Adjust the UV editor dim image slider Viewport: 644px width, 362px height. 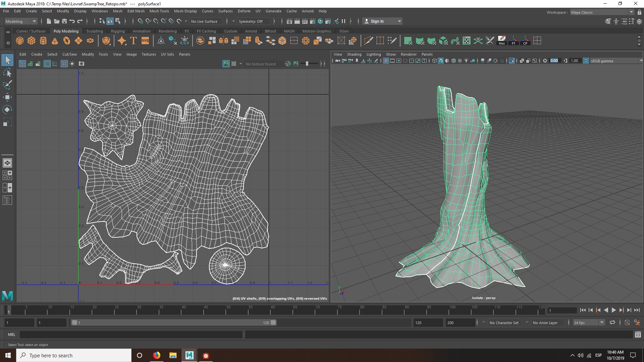[x=307, y=64]
